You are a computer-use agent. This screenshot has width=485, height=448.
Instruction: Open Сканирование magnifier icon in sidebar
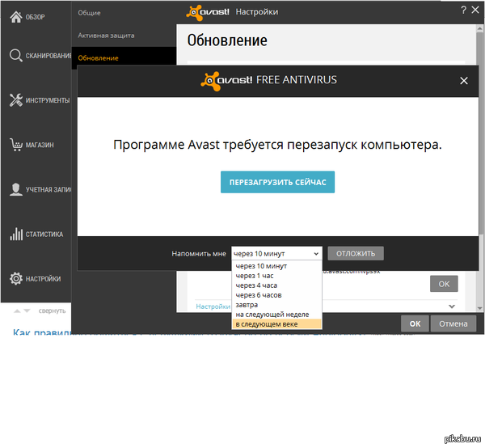15,56
